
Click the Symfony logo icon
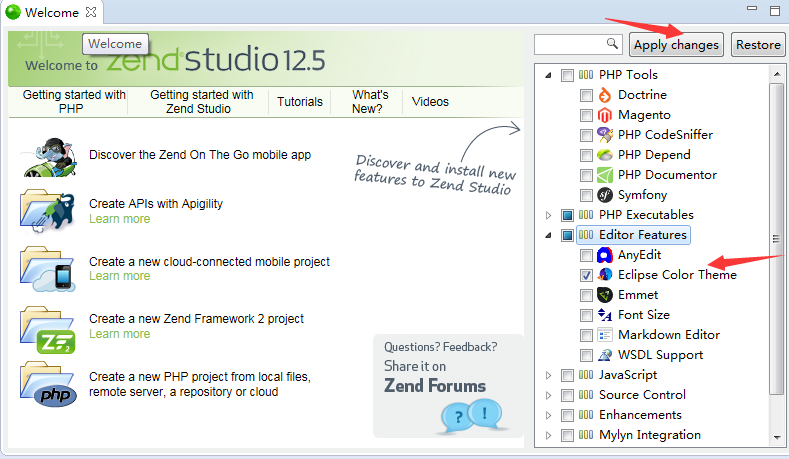[604, 195]
